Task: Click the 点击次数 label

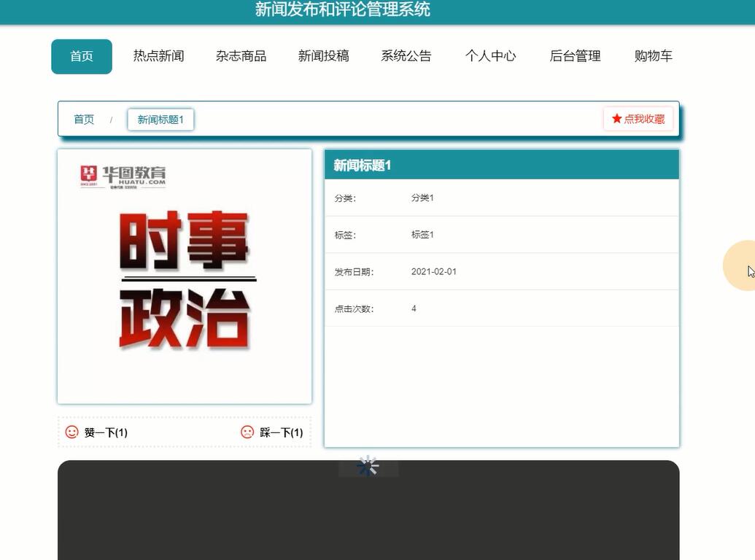Action: click(354, 309)
